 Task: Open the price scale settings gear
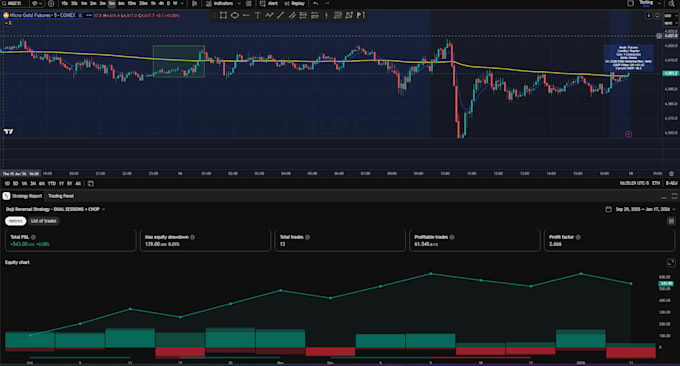671,173
